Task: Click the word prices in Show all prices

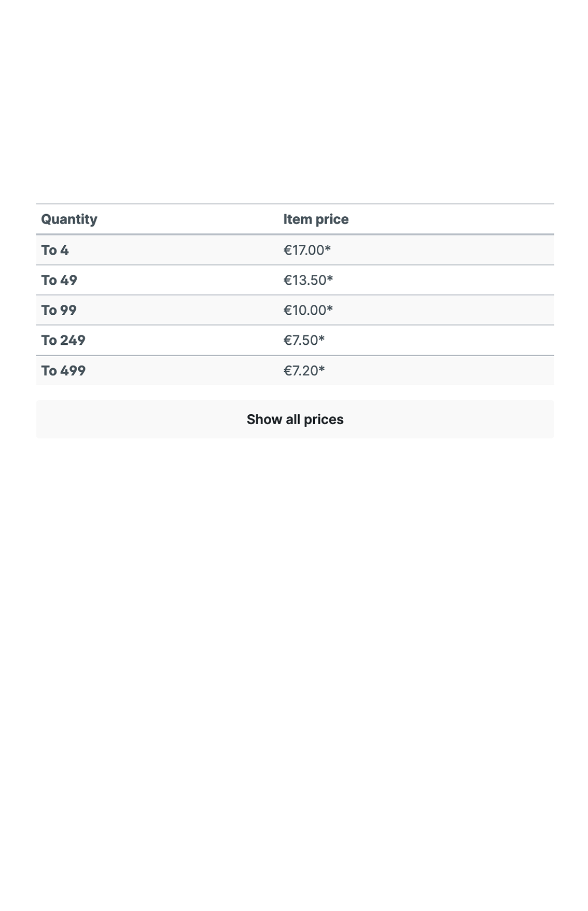Action: coord(324,419)
